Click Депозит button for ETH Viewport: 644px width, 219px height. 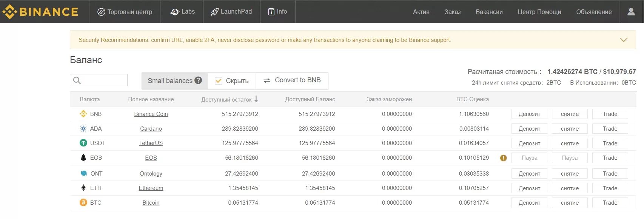point(529,188)
